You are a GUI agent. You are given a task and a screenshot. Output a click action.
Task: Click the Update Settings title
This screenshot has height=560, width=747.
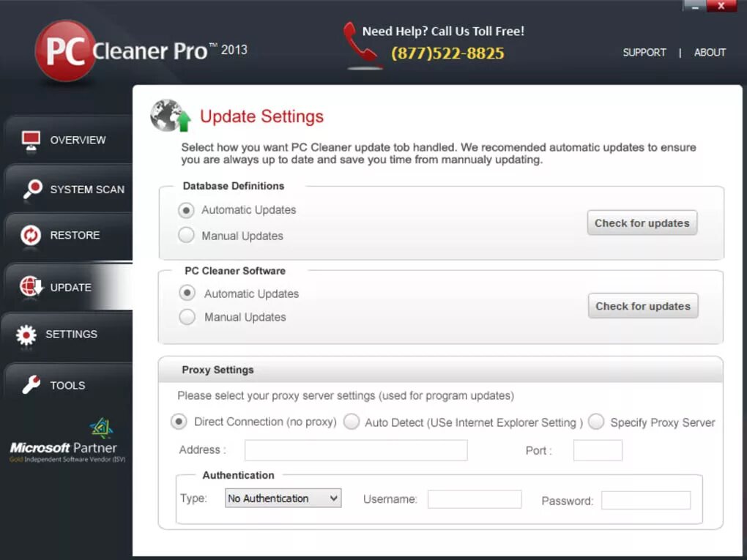261,116
